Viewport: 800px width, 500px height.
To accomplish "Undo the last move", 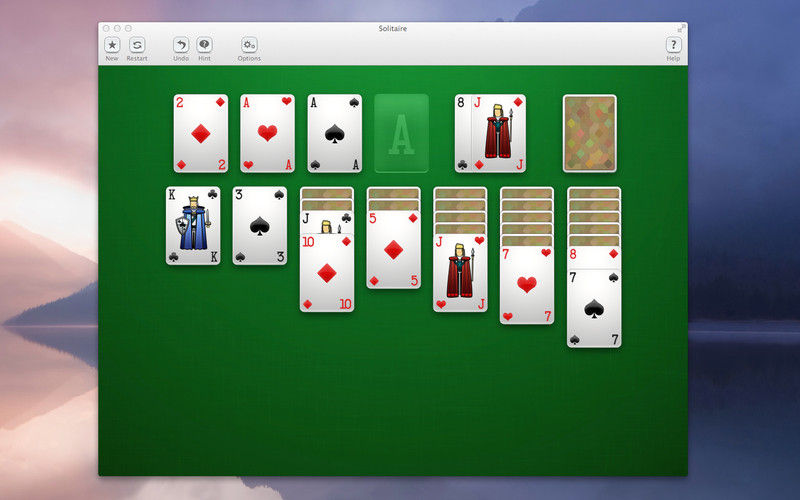I will pos(181,45).
